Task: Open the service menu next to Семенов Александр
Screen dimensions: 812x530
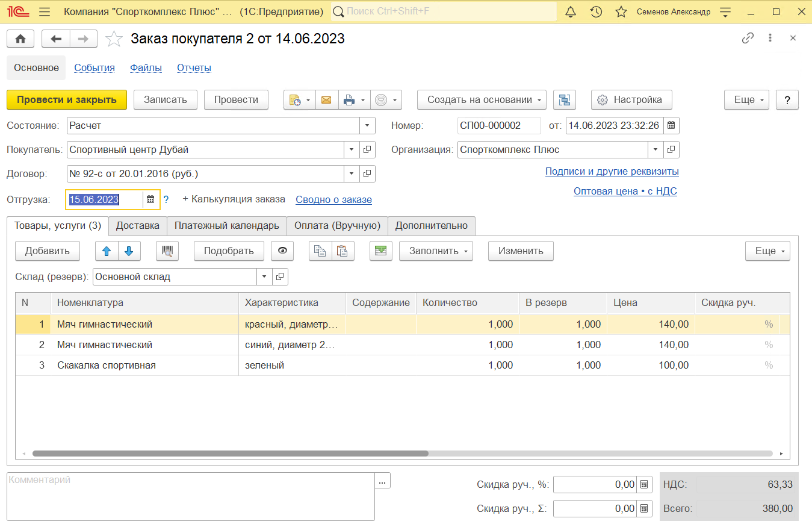Action: click(x=725, y=11)
